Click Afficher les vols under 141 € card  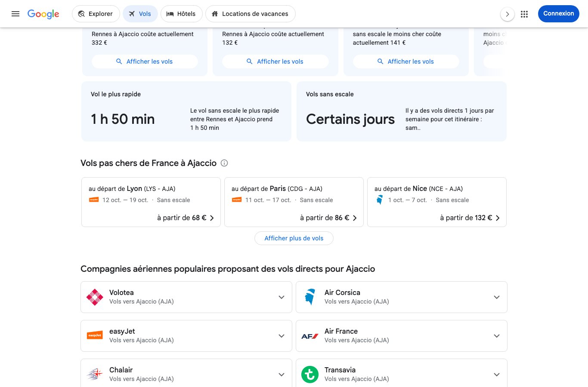pos(406,61)
